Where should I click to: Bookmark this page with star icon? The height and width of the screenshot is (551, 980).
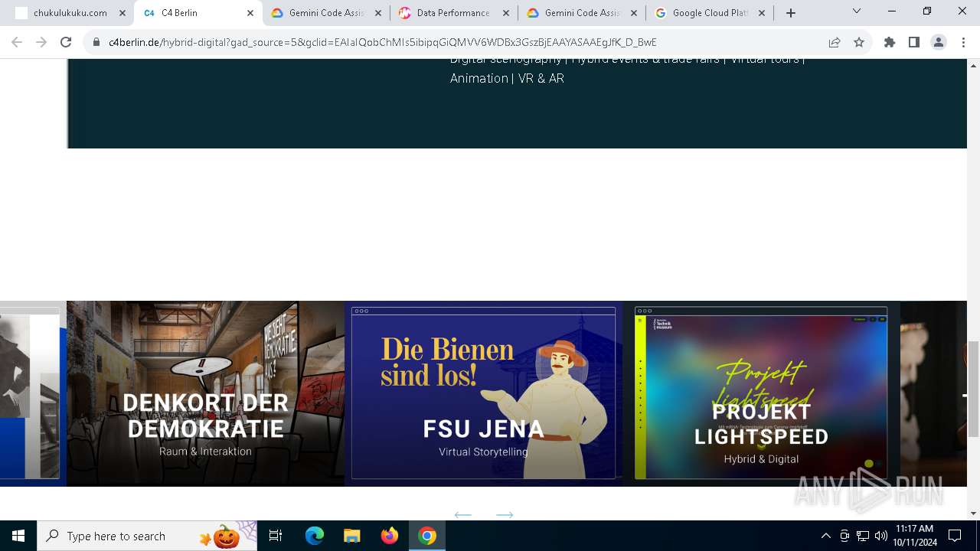(859, 42)
